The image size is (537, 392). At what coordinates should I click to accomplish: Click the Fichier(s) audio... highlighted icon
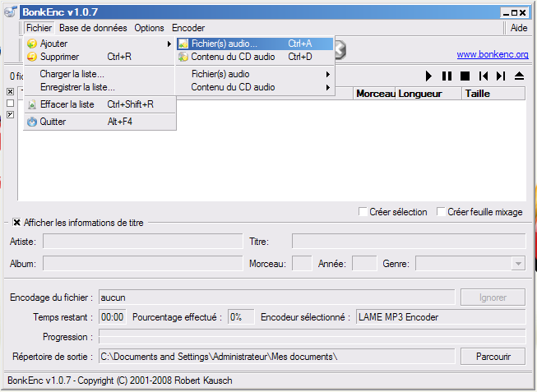click(x=183, y=44)
